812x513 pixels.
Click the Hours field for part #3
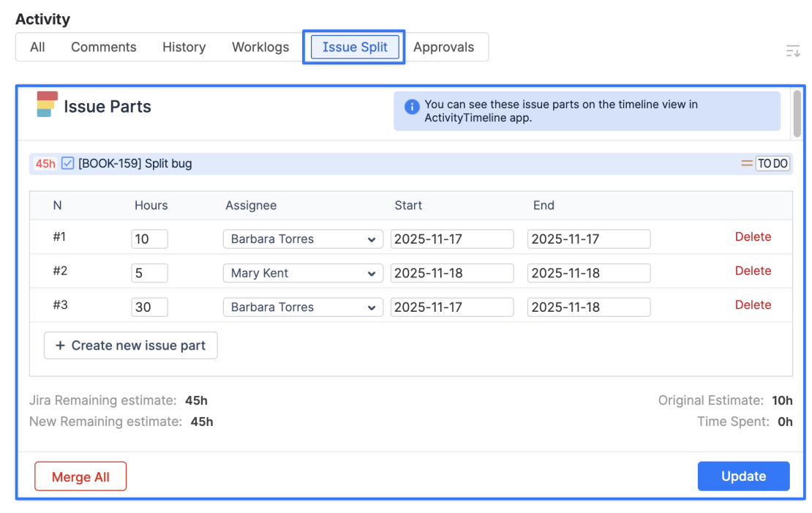(x=149, y=307)
